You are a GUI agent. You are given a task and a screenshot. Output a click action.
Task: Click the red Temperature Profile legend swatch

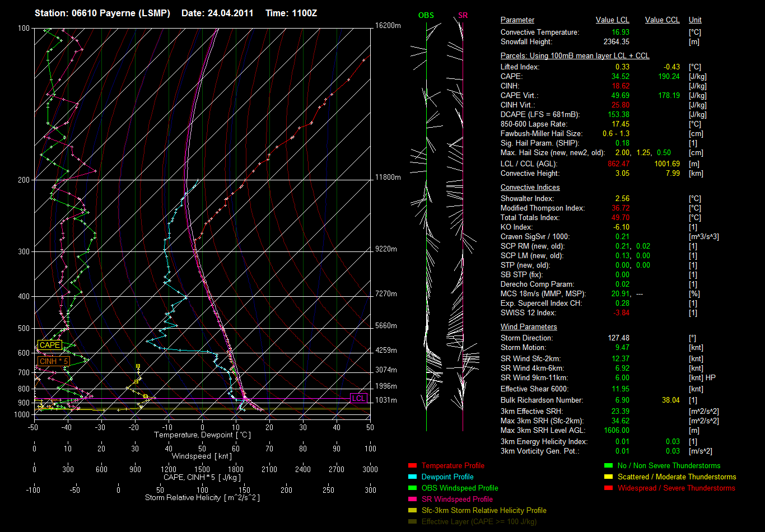pos(413,465)
